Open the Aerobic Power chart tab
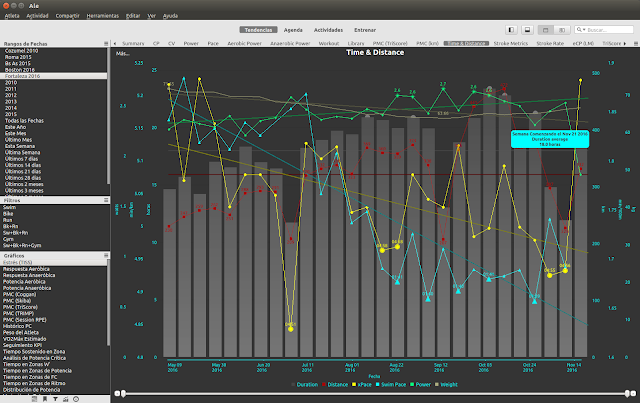The image size is (640, 403). click(244, 43)
